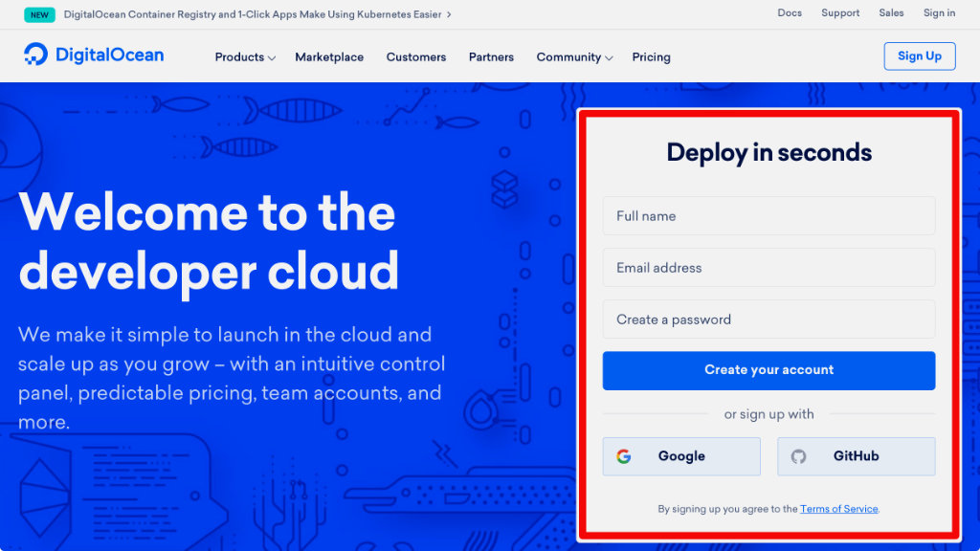Go to the Customers page
The image size is (980, 551).
(x=416, y=57)
